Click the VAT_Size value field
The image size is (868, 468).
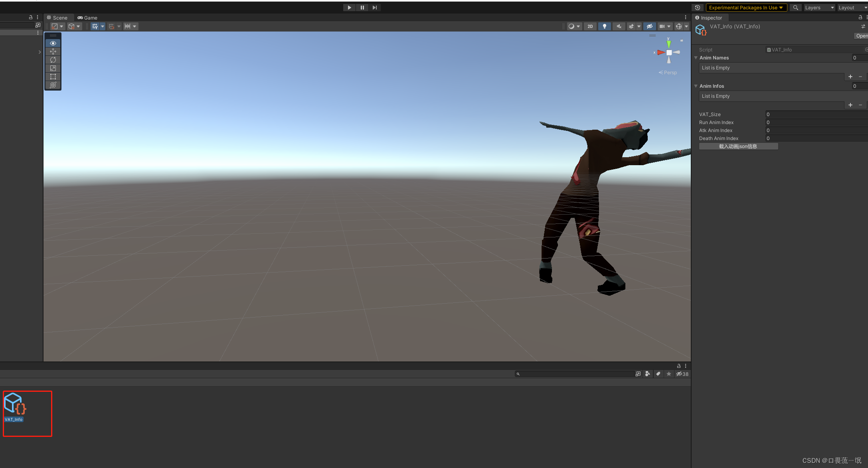pyautogui.click(x=816, y=115)
